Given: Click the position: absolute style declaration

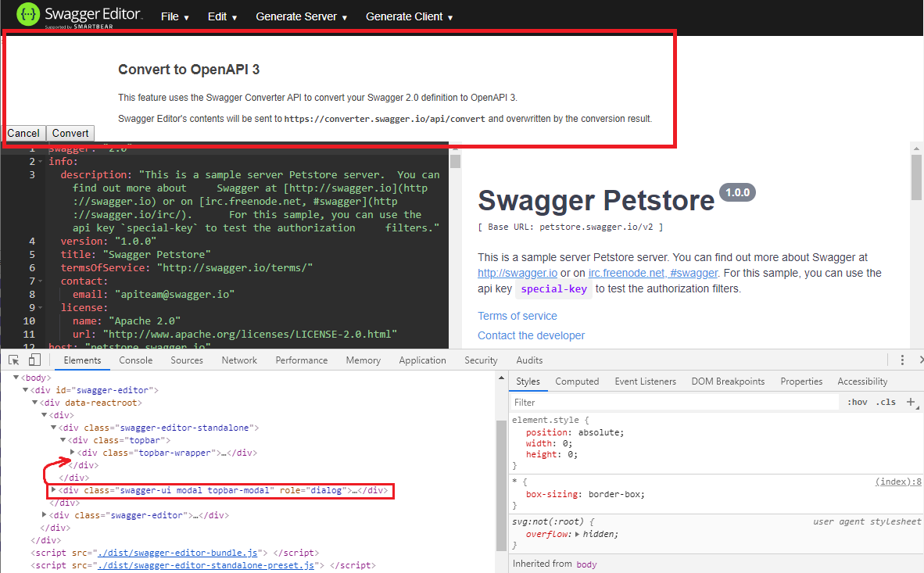Looking at the screenshot, I should pos(575,432).
